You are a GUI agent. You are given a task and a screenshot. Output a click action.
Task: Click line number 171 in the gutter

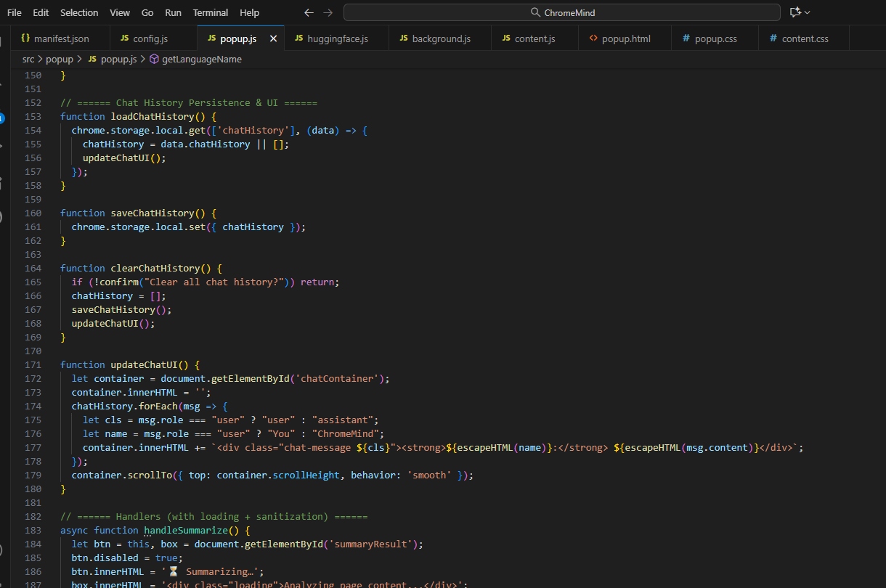(x=33, y=364)
